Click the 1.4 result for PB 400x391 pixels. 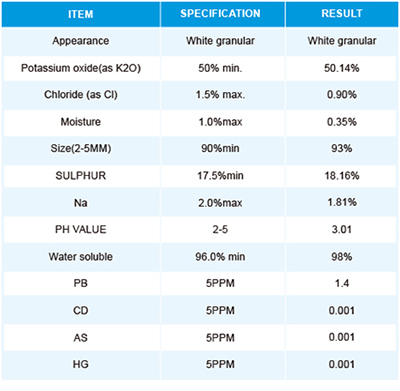(x=342, y=283)
